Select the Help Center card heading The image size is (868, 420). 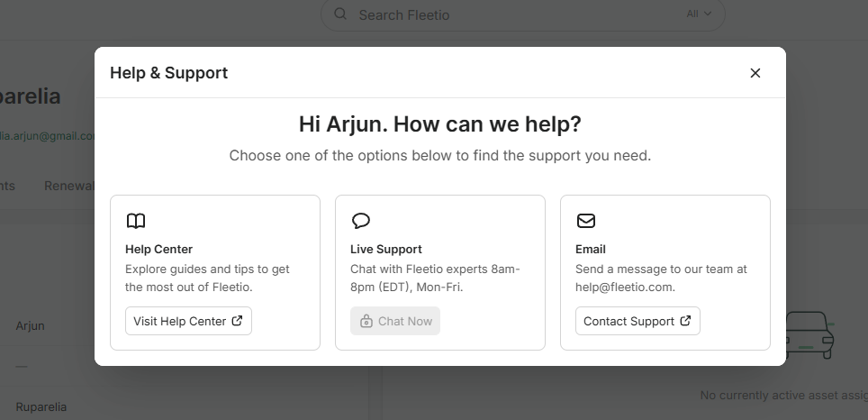pos(158,249)
